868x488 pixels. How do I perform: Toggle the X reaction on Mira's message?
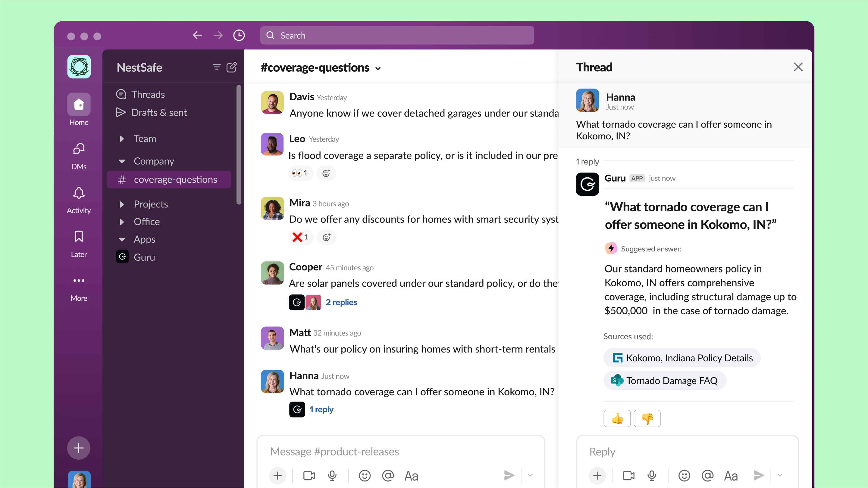(301, 237)
